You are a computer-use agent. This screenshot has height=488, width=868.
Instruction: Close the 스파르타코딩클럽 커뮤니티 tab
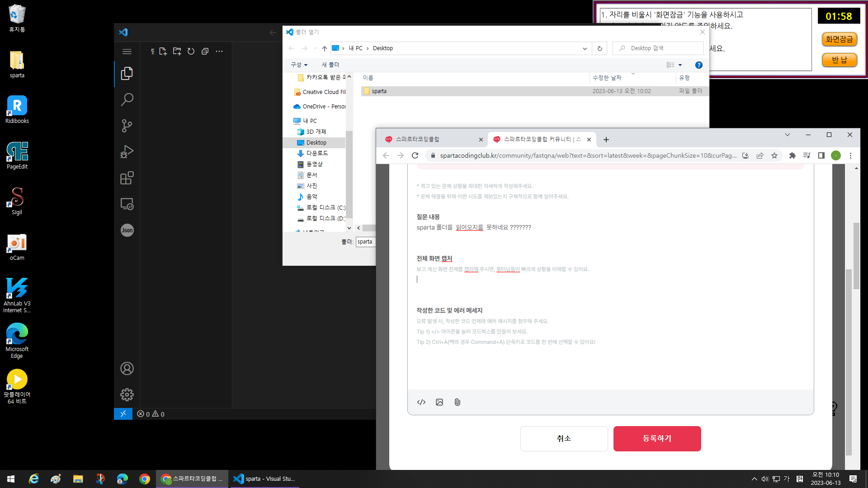click(x=589, y=140)
